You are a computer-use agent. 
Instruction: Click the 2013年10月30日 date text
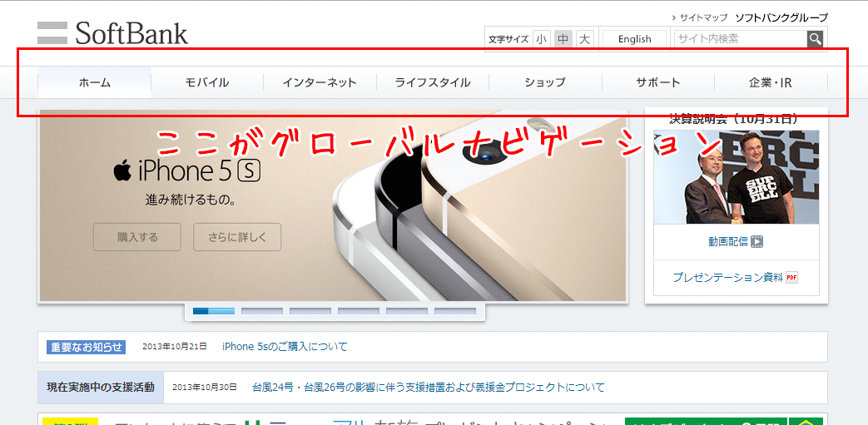click(204, 387)
